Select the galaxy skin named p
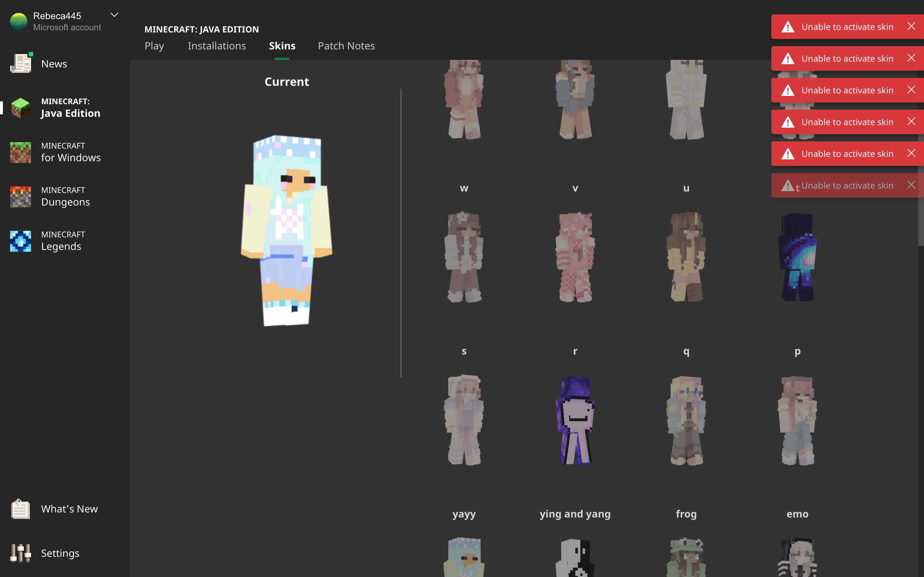The image size is (924, 577). (797, 257)
